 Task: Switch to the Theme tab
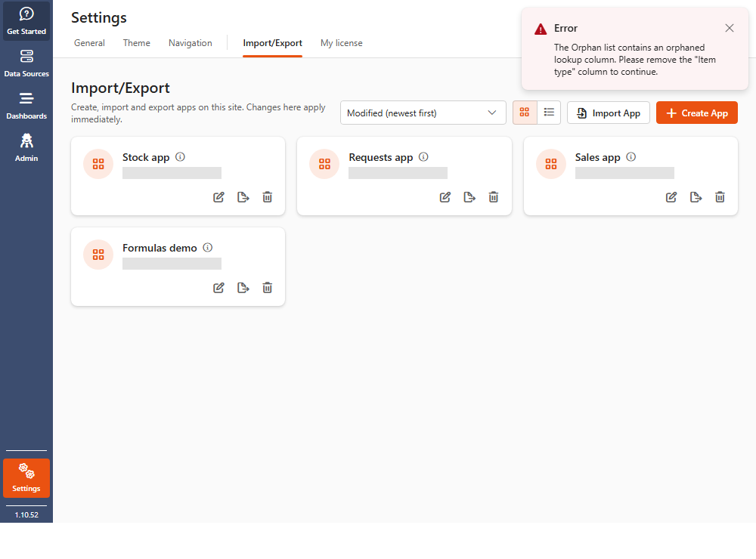pyautogui.click(x=136, y=43)
